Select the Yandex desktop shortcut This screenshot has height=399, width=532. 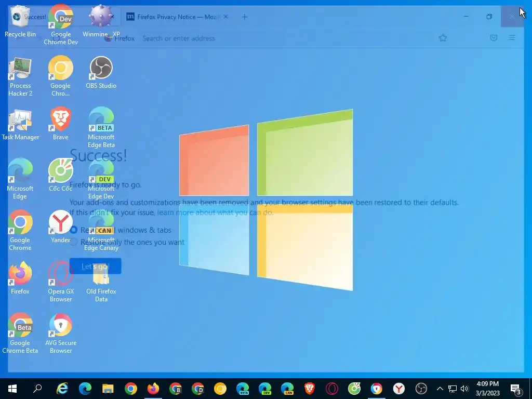[x=61, y=227]
